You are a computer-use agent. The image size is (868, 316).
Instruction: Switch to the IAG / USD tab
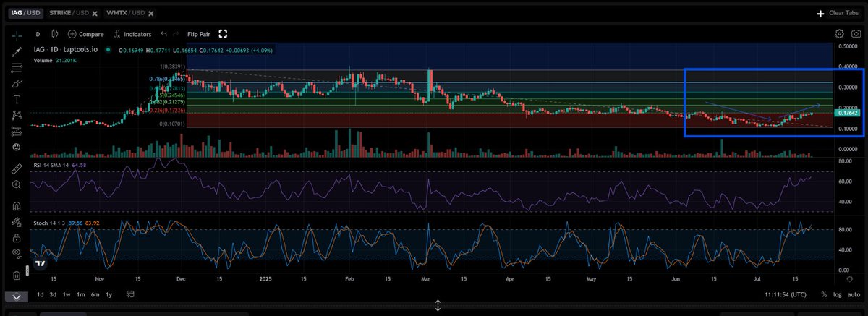click(x=25, y=13)
